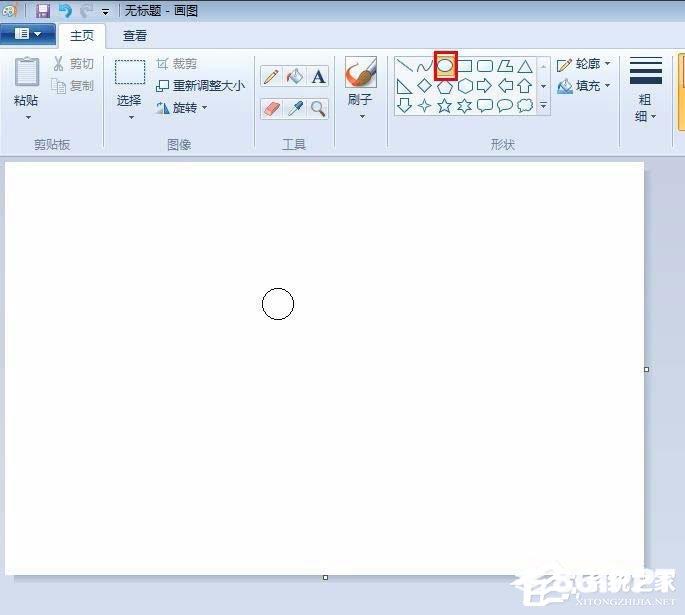
Task: Pick the Rounded rectangular callout shape
Action: tap(485, 105)
